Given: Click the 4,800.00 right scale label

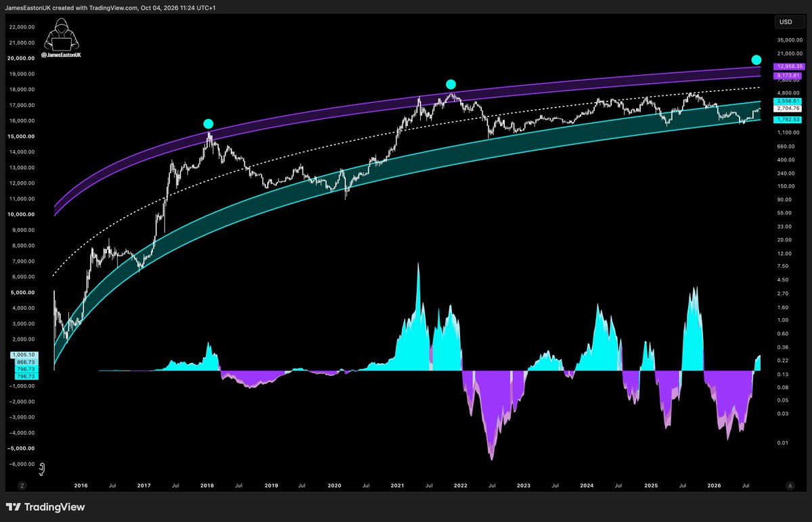Looking at the screenshot, I should [x=790, y=93].
